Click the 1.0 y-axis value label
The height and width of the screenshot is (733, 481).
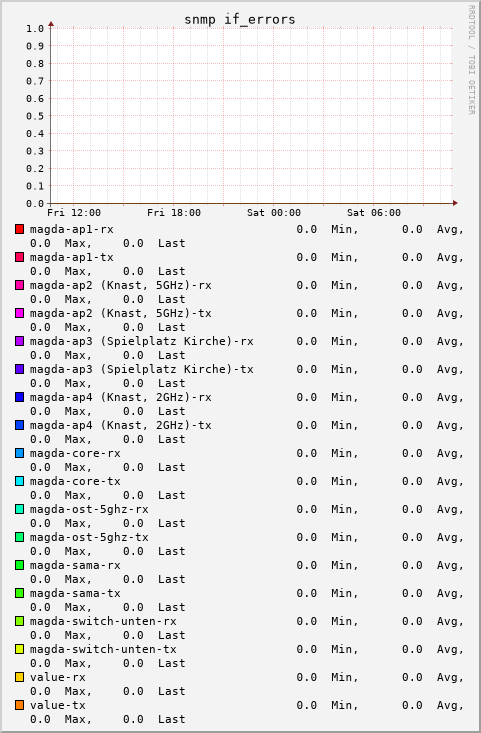35,29
